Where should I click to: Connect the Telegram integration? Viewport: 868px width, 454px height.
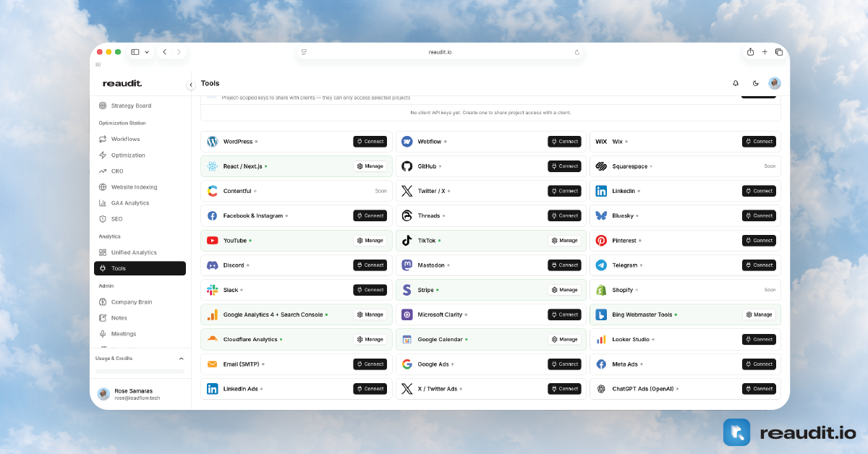tap(759, 265)
